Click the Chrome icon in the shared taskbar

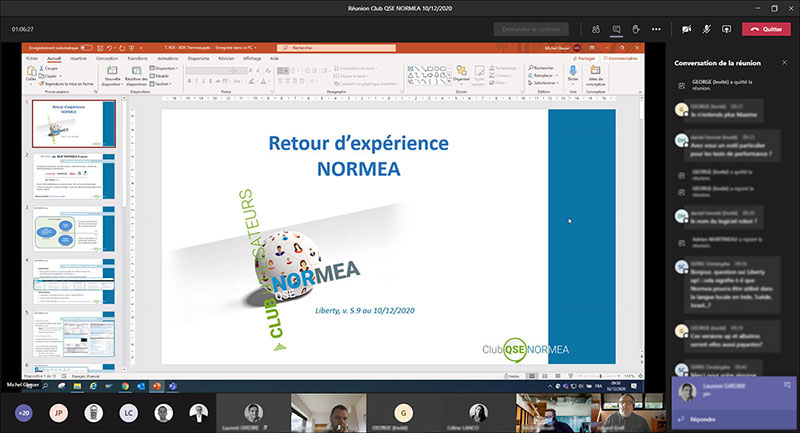pos(125,387)
